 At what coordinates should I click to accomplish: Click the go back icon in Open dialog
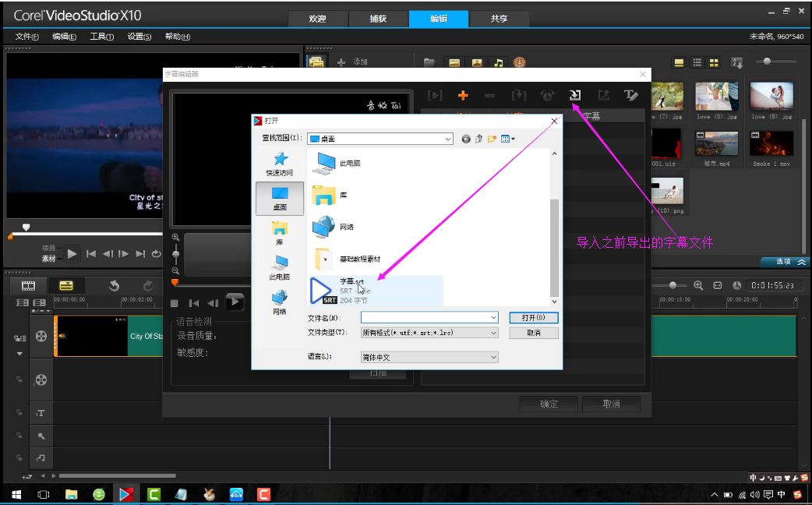point(466,139)
